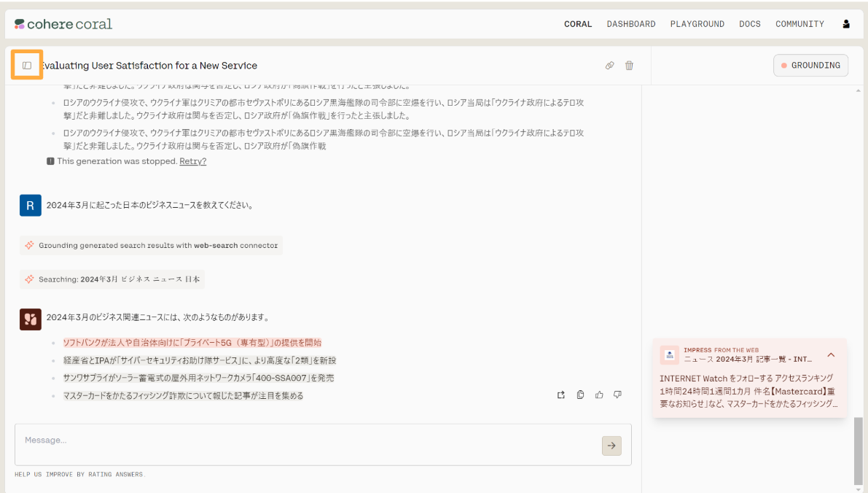Viewport: 868px width, 493px height.
Task: Open the PLAYGROUND tab
Action: [x=697, y=24]
